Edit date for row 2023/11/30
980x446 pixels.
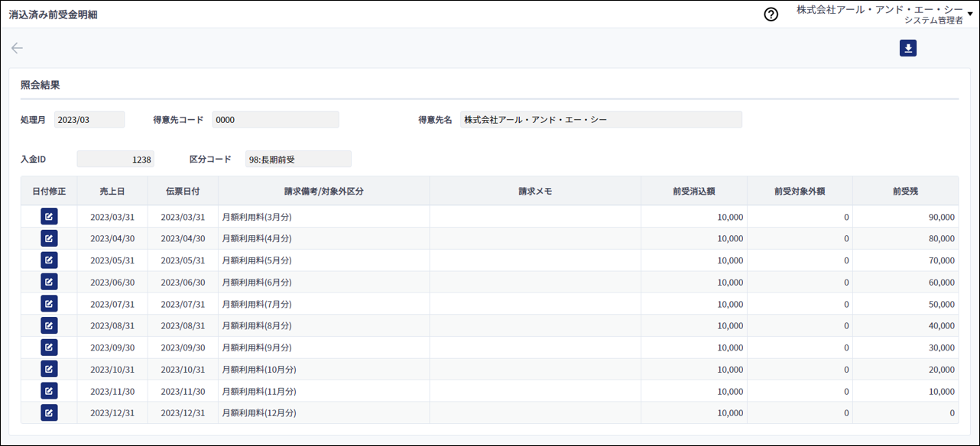tap(49, 391)
